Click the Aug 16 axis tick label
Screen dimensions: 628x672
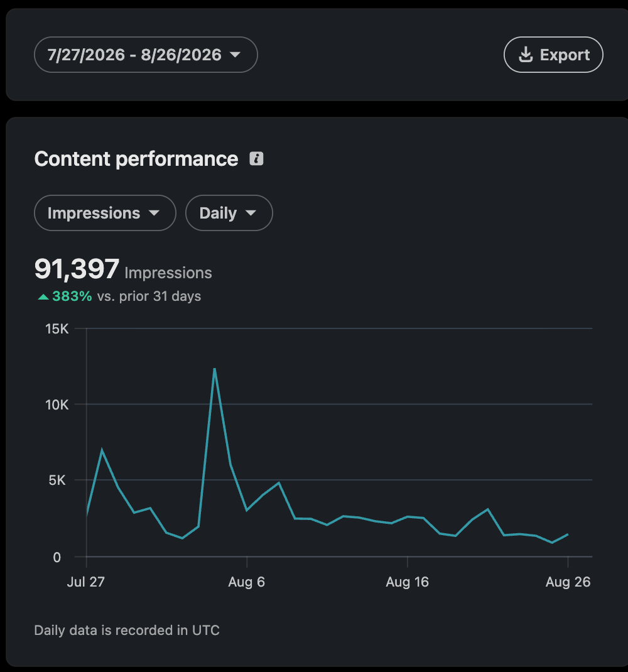[x=407, y=582]
